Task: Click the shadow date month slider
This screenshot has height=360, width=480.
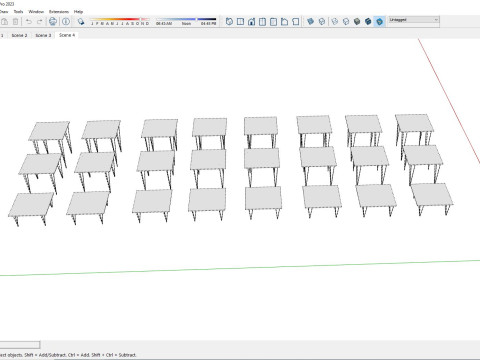Action: point(120,19)
